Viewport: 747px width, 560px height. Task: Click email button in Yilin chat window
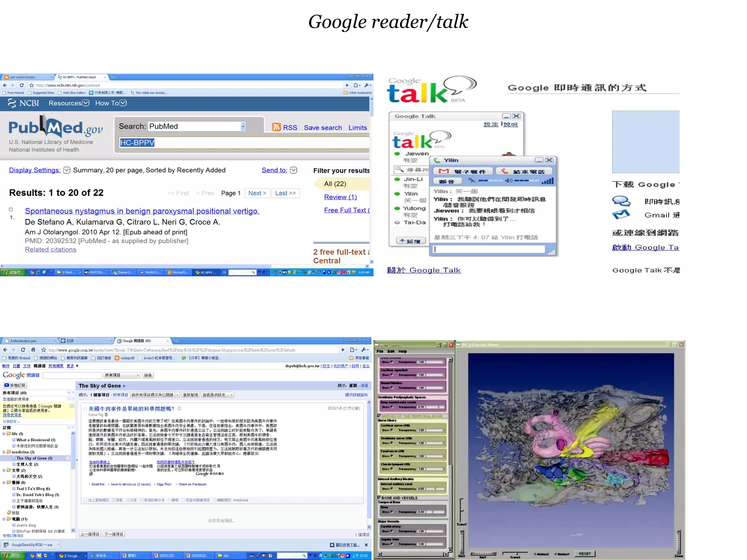(462, 171)
